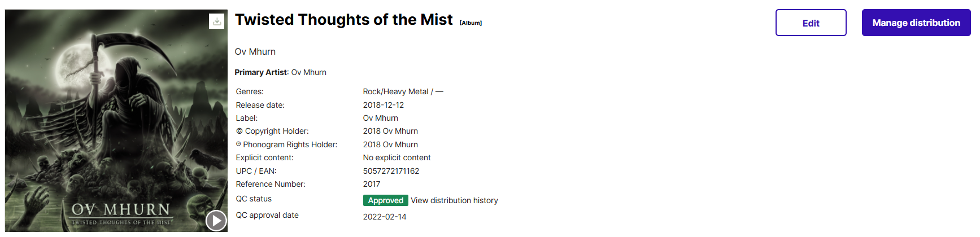The height and width of the screenshot is (237, 980).
Task: Download the album artwork using the cover icon
Action: pyautogui.click(x=217, y=21)
